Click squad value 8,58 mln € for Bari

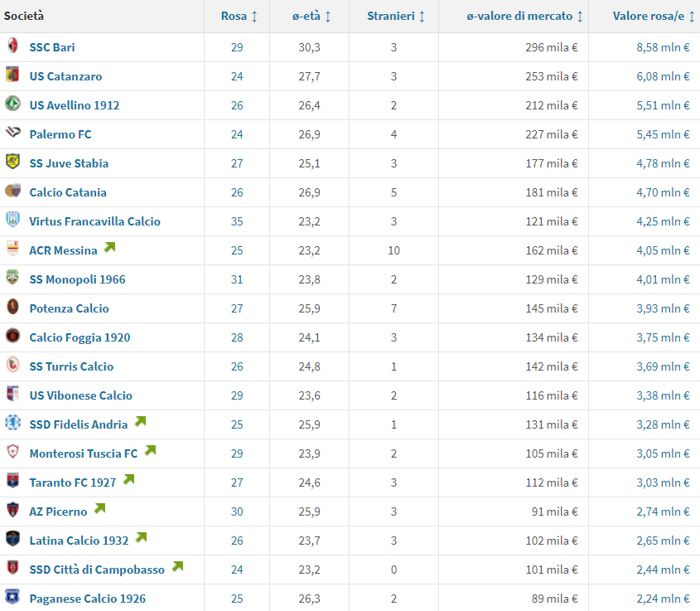click(663, 47)
